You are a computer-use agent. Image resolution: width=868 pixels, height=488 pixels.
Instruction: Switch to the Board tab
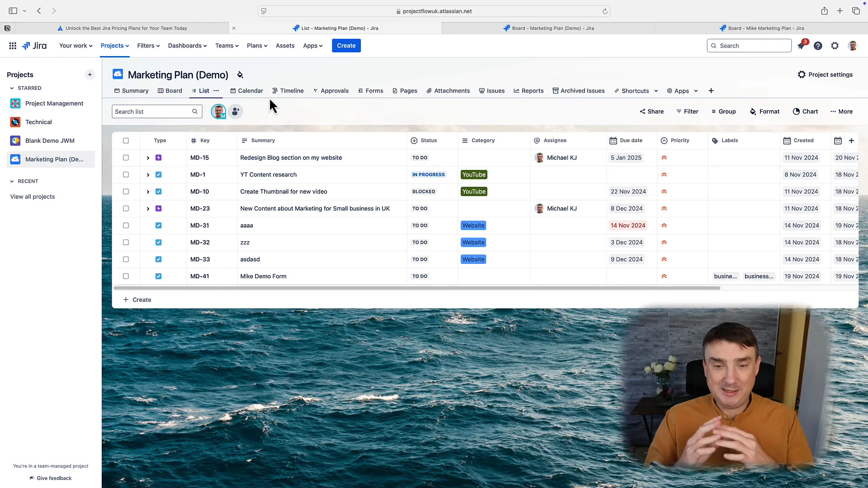[x=170, y=91]
